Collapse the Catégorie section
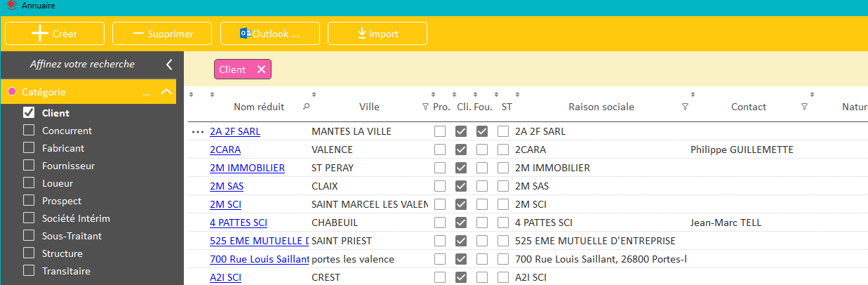Image resolution: width=868 pixels, height=285 pixels. tap(166, 92)
